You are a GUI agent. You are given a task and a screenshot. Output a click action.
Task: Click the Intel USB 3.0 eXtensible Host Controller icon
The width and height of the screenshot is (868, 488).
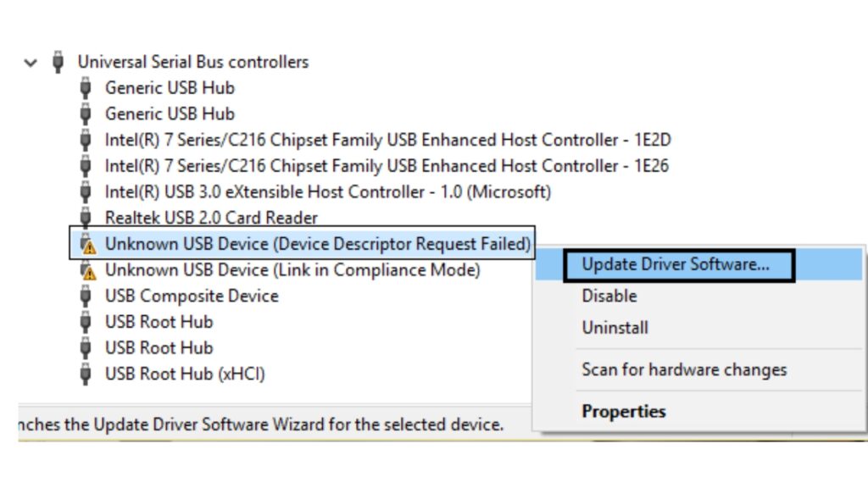tap(86, 191)
